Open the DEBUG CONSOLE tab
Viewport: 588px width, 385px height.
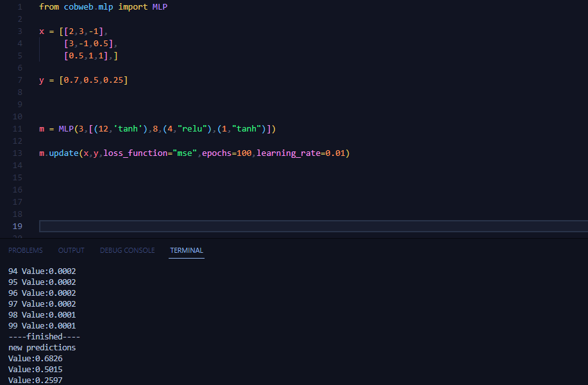pyautogui.click(x=127, y=250)
